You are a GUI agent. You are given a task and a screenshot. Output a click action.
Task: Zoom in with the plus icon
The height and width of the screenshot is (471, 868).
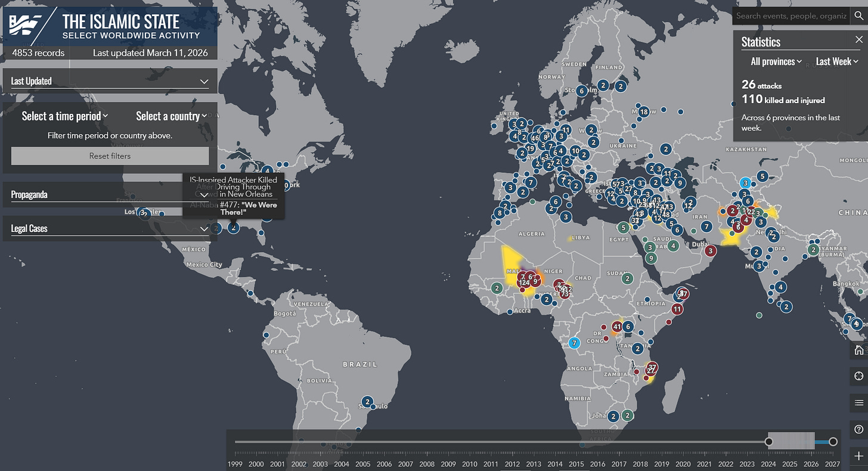[x=858, y=456]
